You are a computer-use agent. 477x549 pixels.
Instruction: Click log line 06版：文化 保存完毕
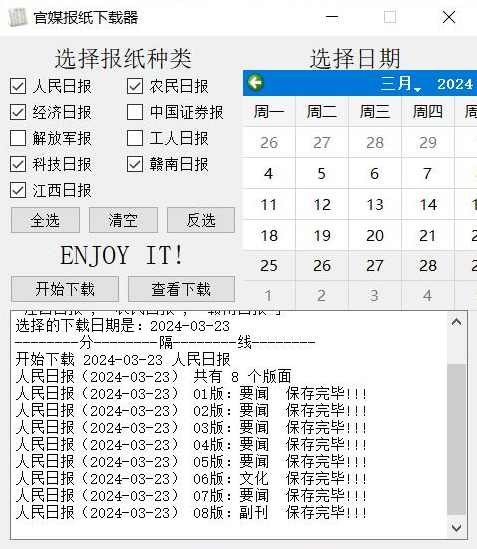click(191, 479)
